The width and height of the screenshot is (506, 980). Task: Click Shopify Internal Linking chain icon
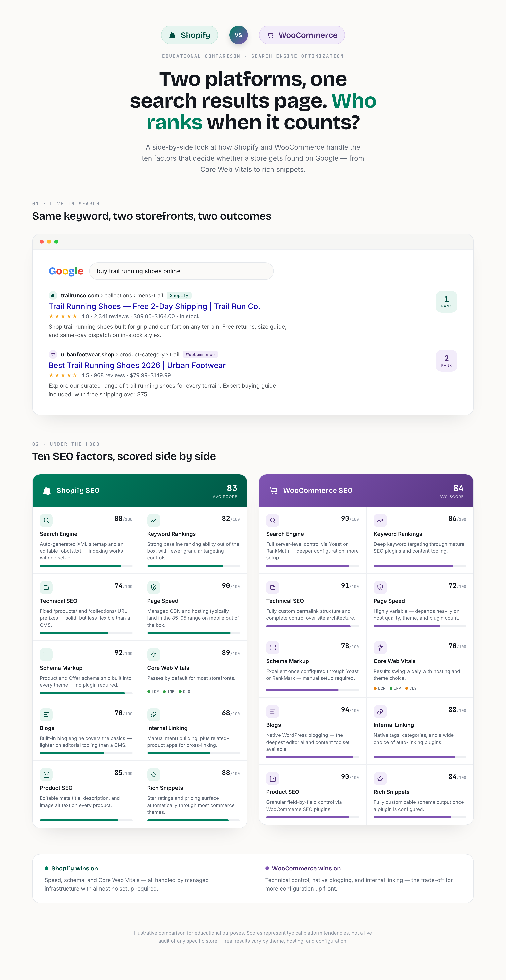153,715
